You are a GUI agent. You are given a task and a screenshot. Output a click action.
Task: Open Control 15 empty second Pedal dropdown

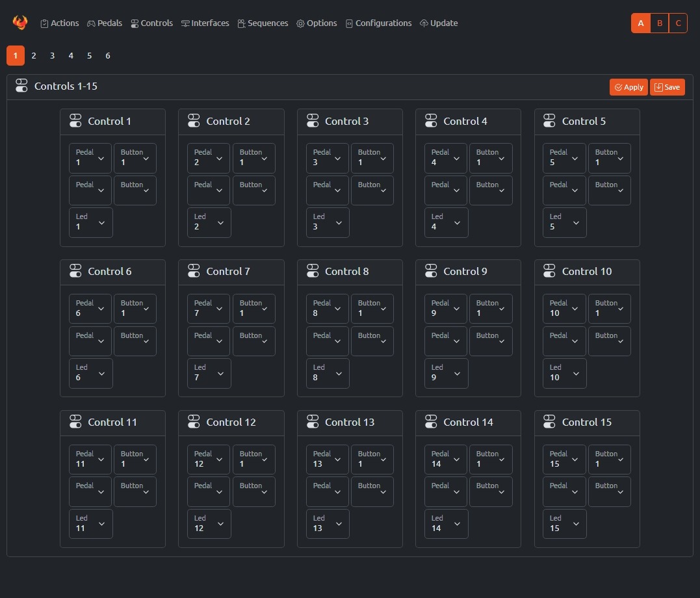pos(564,491)
